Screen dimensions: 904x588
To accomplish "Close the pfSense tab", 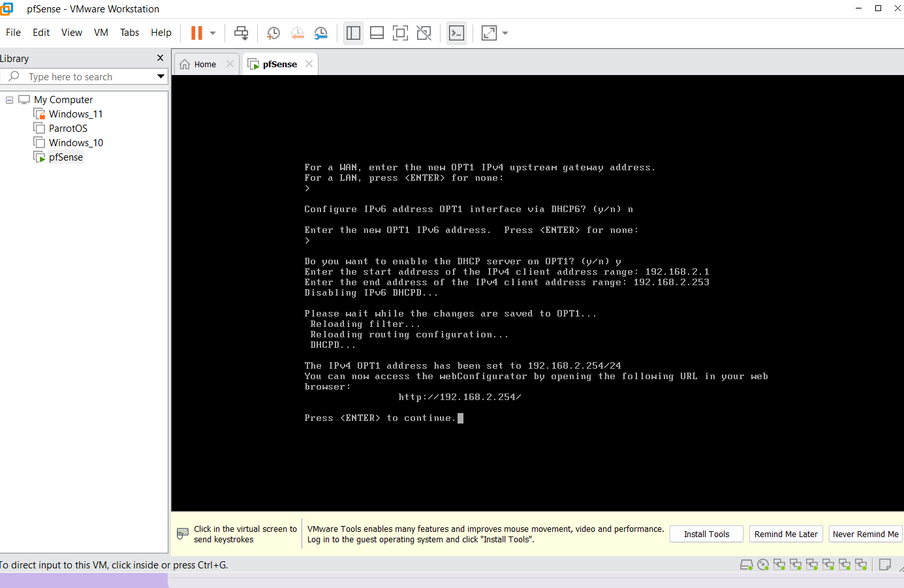I will point(309,64).
